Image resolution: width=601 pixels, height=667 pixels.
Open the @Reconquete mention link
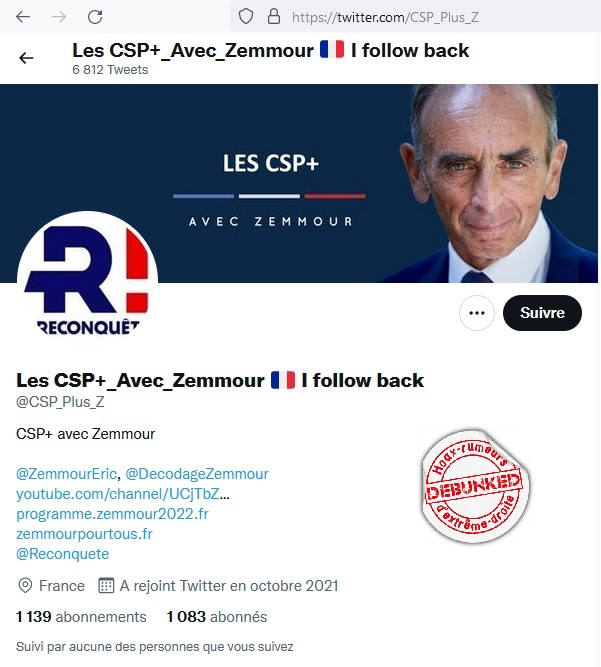click(63, 554)
